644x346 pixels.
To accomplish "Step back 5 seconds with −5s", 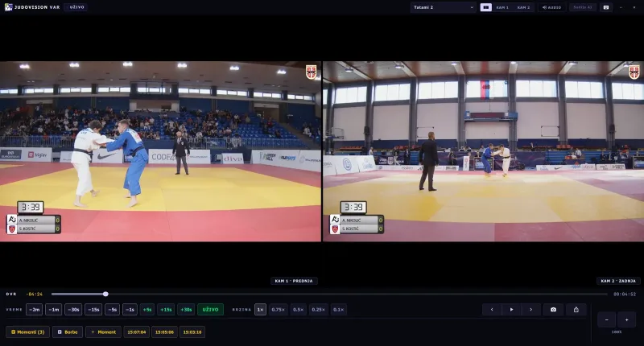I will (x=112, y=310).
